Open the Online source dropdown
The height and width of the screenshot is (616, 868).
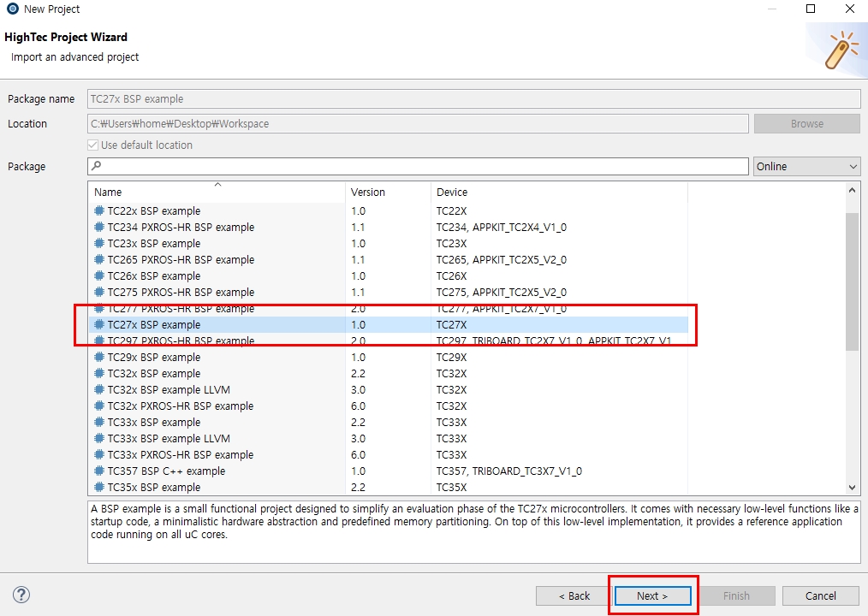806,167
